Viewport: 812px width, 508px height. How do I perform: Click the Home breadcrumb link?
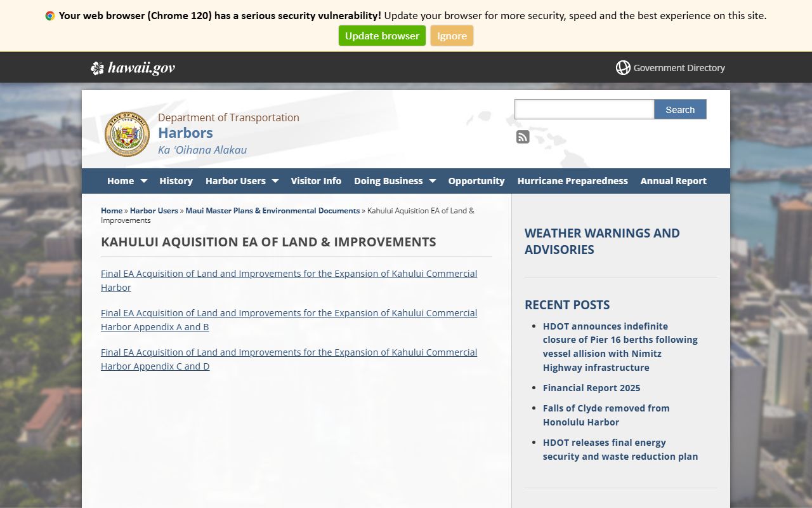[112, 210]
